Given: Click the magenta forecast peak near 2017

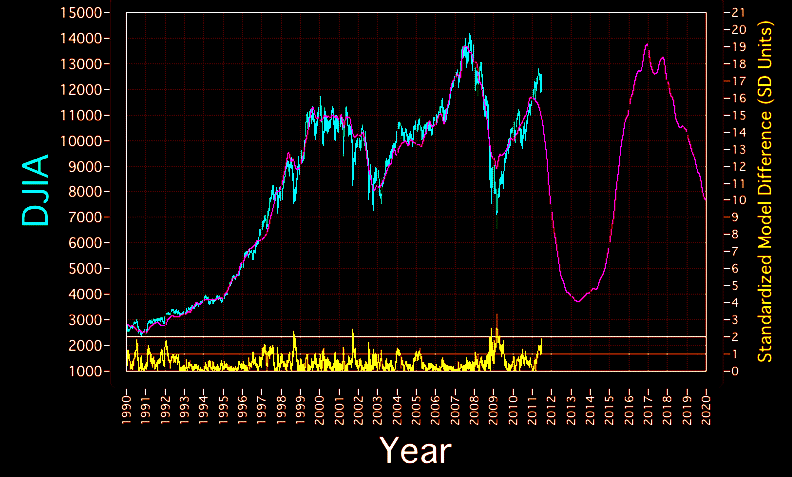Looking at the screenshot, I should (647, 45).
